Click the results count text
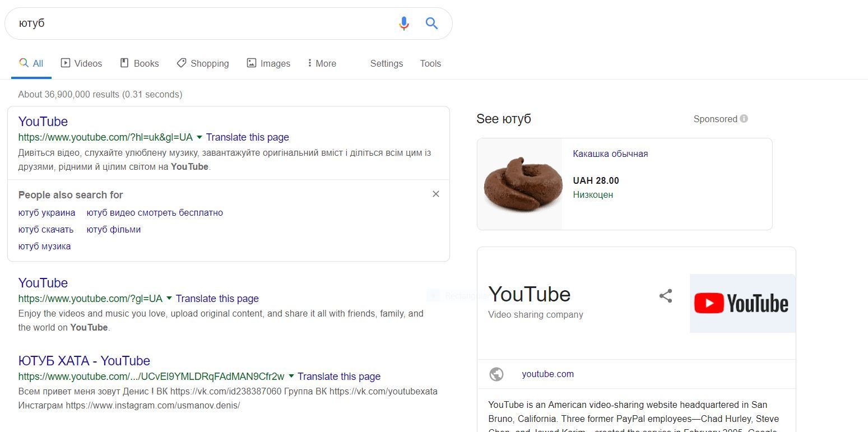Image resolution: width=868 pixels, height=432 pixels. 100,95
